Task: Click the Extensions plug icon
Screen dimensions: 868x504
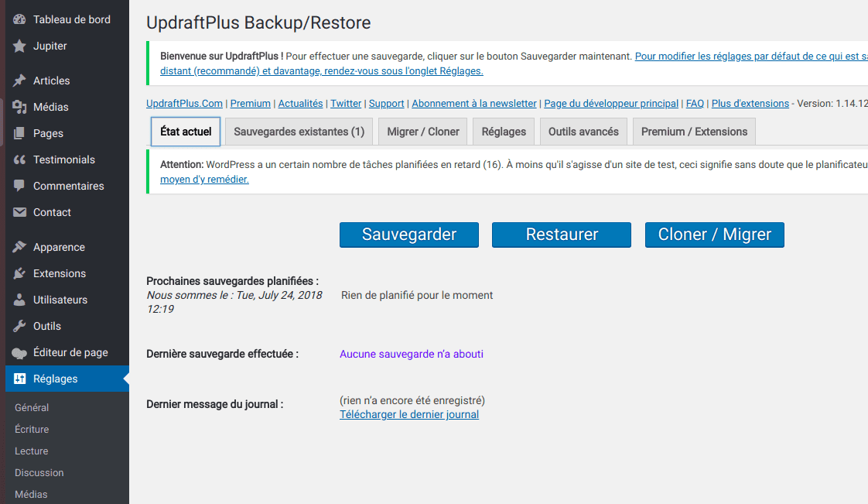Action: click(x=20, y=273)
